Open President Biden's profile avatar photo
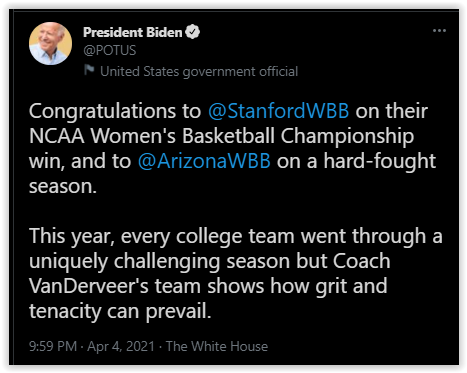 coord(50,43)
